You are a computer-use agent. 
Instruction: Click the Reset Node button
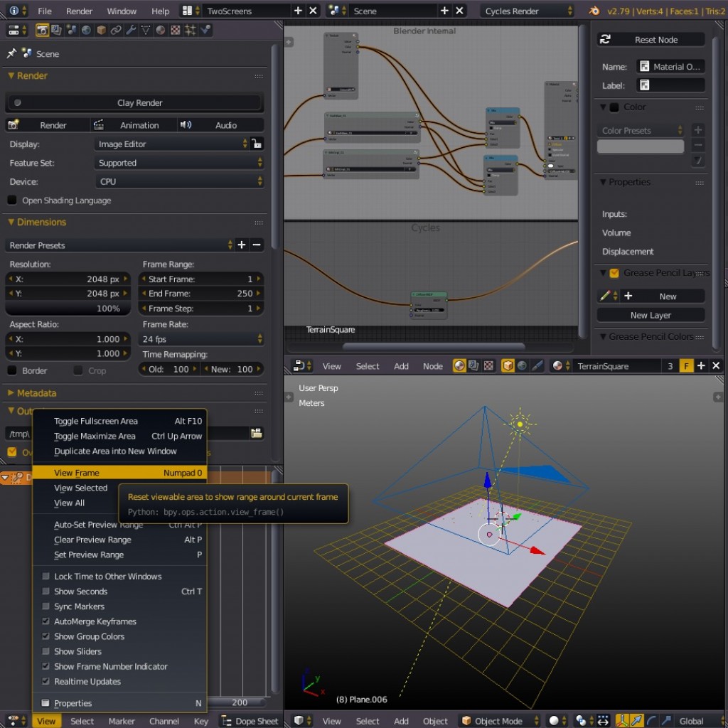tap(651, 39)
